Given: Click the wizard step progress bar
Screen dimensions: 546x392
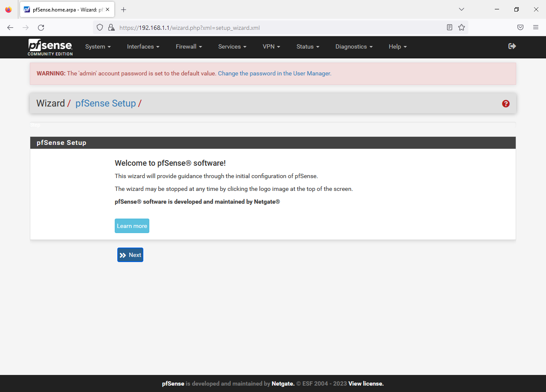Looking at the screenshot, I should [273, 125].
